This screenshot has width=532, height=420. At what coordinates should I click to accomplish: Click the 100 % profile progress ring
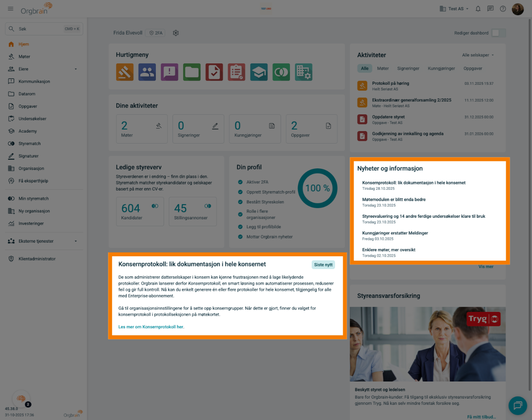click(x=317, y=188)
